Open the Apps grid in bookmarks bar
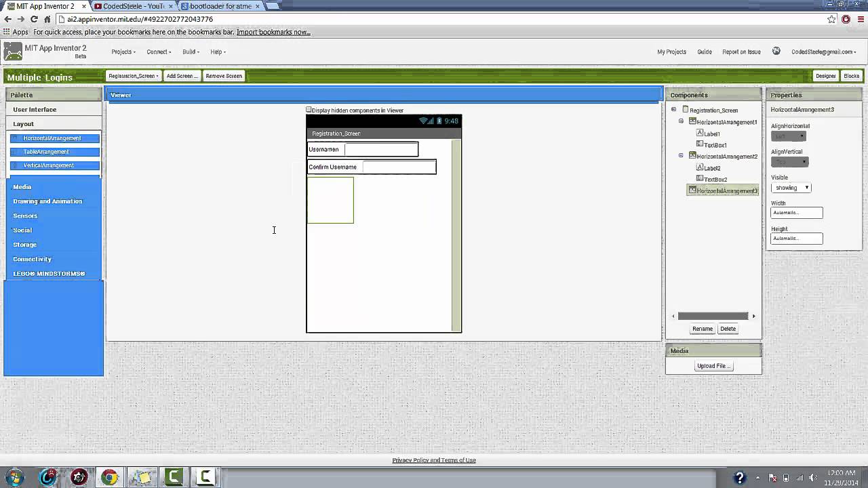Image resolution: width=868 pixels, height=488 pixels. (16, 32)
